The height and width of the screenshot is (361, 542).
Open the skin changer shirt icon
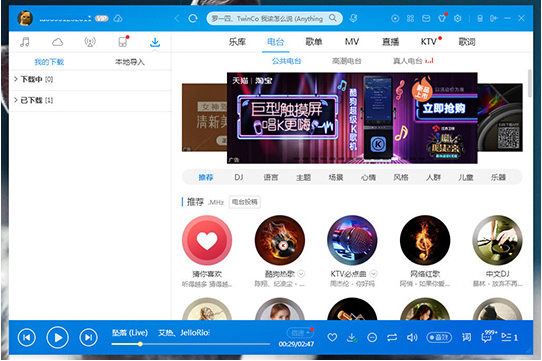[x=442, y=18]
